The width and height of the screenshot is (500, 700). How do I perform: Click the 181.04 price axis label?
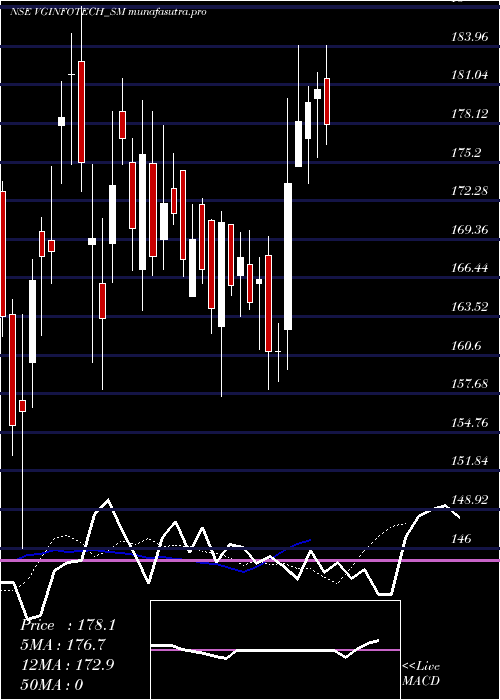[x=470, y=76]
